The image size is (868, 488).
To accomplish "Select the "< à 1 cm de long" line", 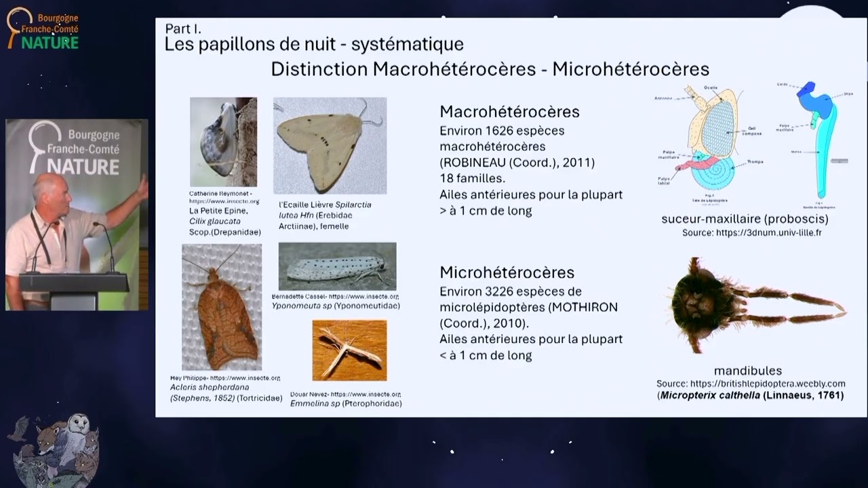I will pyautogui.click(x=486, y=355).
